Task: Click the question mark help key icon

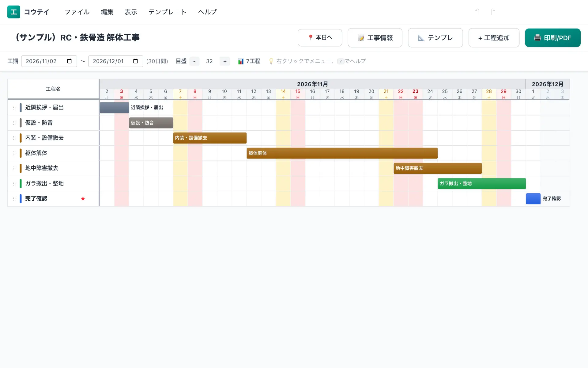Action: point(341,61)
